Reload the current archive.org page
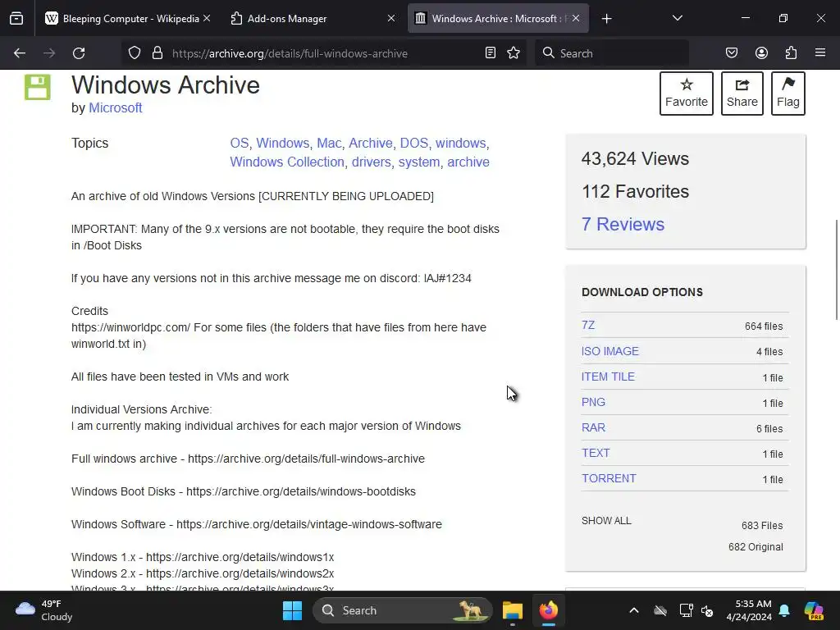This screenshot has height=630, width=840. 79,53
